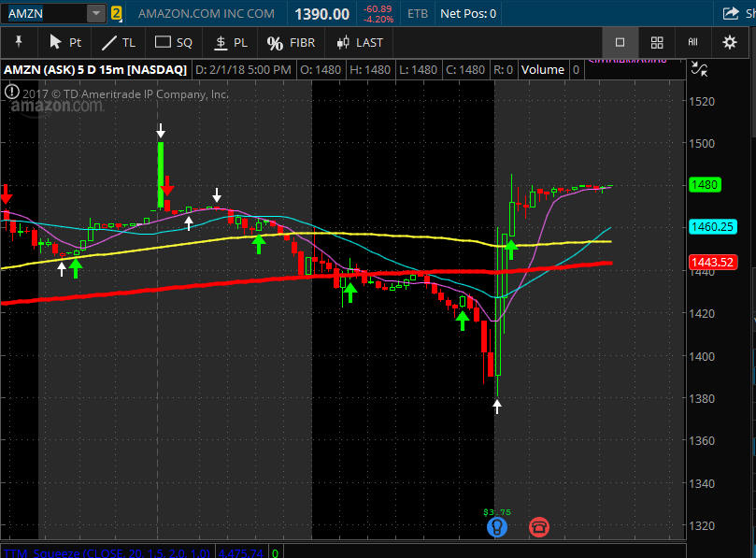This screenshot has width=756, height=558.
Task: Toggle the All charts view button
Action: coord(692,42)
